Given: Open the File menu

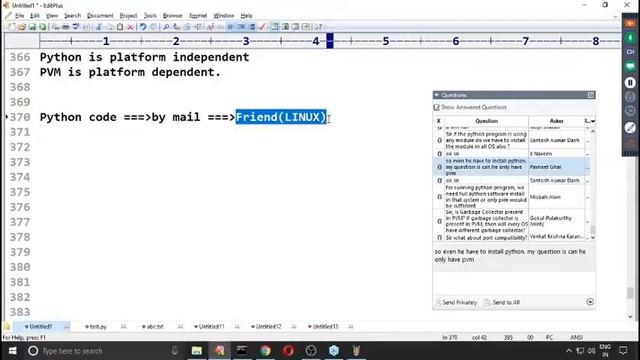Looking at the screenshot, I should [x=19, y=16].
